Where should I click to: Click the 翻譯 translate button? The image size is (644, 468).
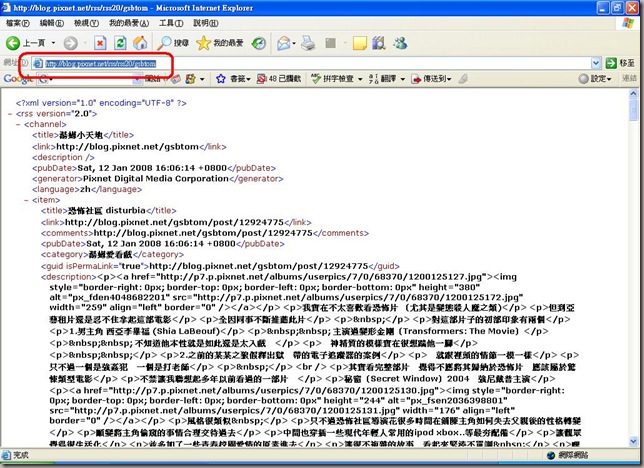[x=383, y=78]
